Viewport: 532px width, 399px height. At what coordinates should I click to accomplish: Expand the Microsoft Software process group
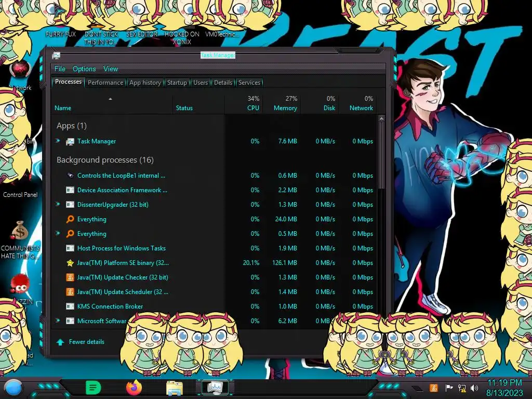coord(58,321)
